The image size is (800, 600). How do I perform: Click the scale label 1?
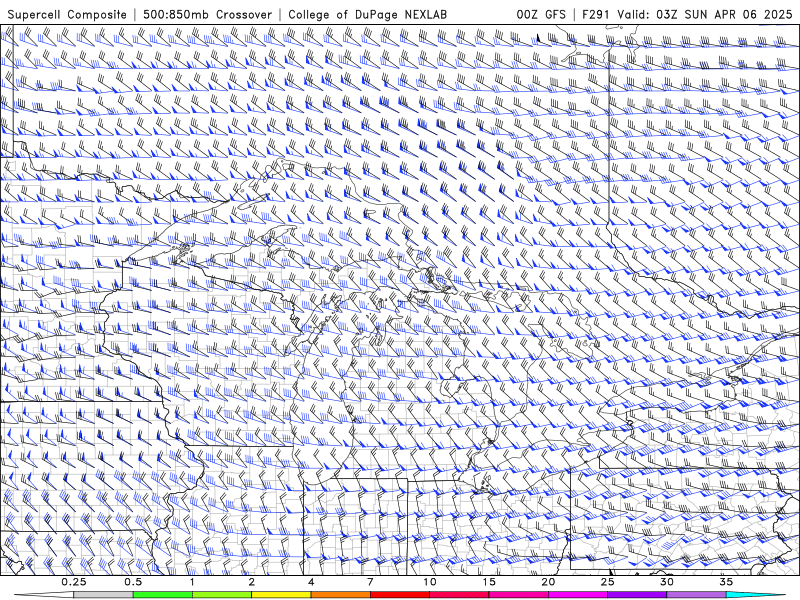(x=192, y=582)
